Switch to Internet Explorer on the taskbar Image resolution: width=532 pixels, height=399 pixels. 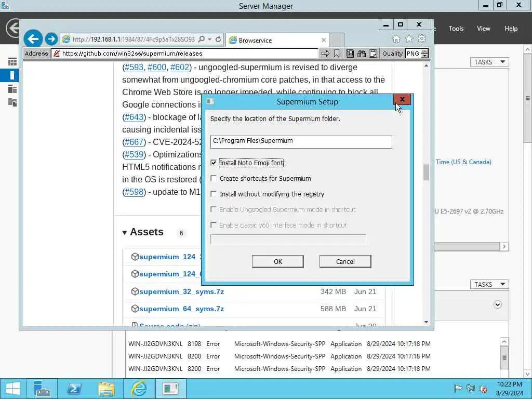coord(139,389)
